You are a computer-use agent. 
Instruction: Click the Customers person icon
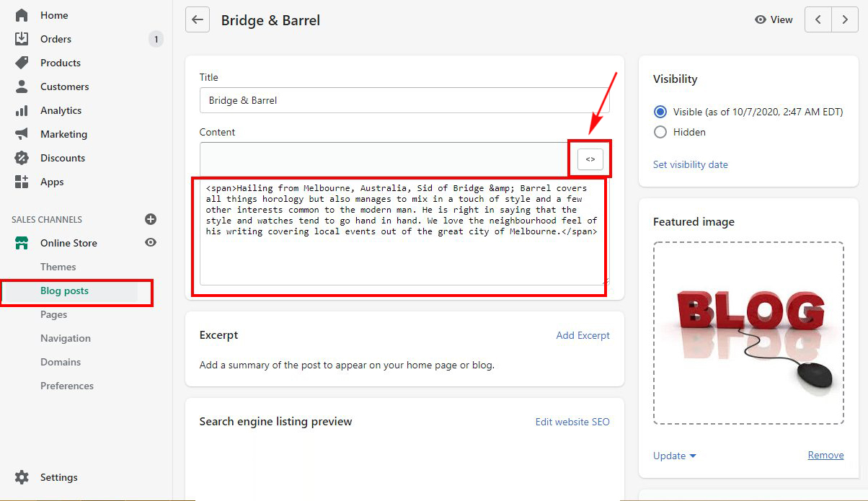coord(22,87)
